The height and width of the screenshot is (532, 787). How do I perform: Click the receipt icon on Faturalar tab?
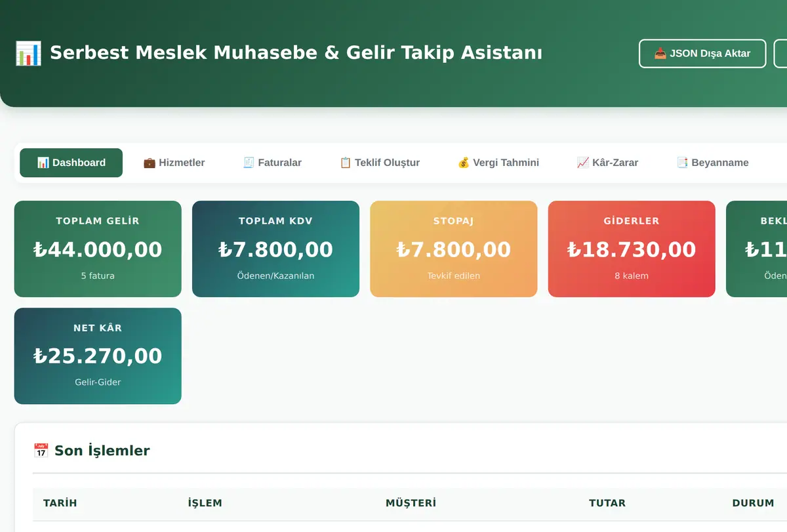249,163
